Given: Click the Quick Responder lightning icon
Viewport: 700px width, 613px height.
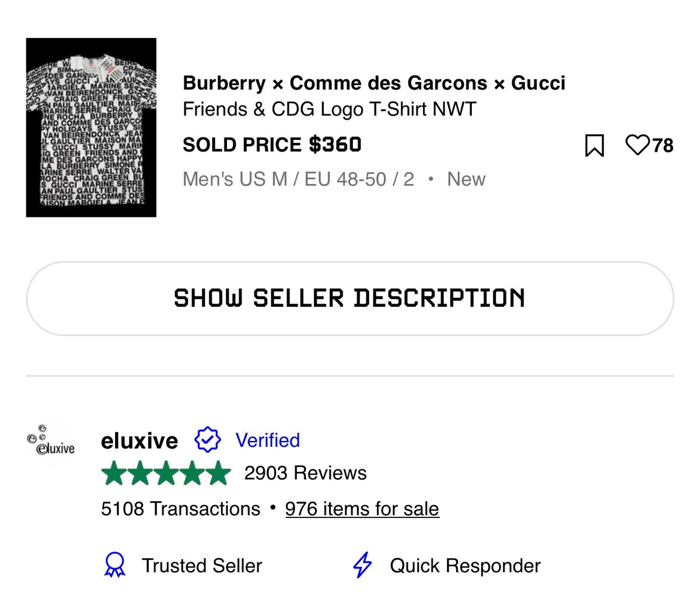Looking at the screenshot, I should pyautogui.click(x=362, y=565).
